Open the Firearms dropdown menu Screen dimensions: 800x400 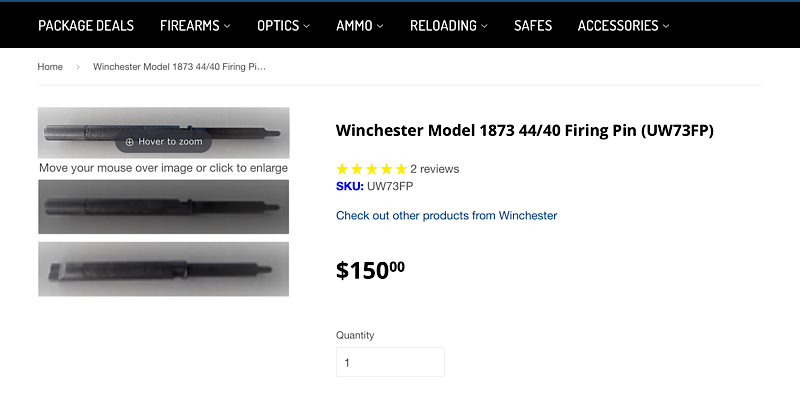195,25
